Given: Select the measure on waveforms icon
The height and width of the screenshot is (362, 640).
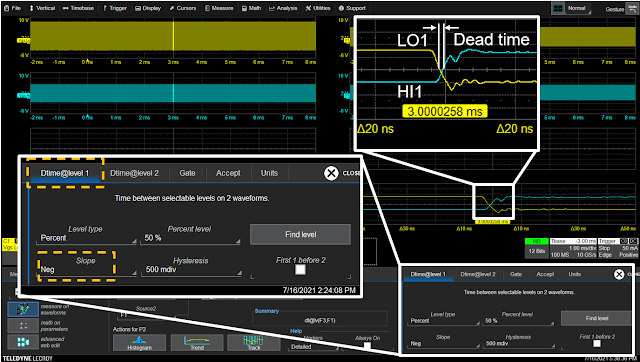Looking at the screenshot, I should [23, 309].
